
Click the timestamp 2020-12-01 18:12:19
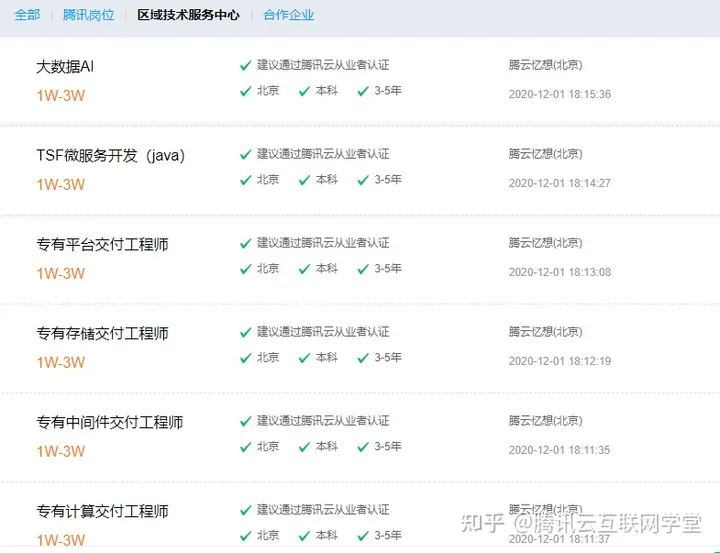tap(560, 361)
